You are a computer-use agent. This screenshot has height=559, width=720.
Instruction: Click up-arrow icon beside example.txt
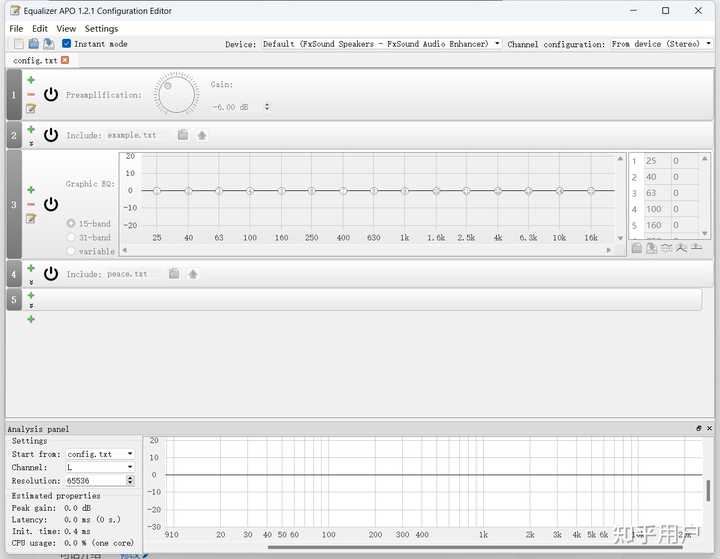[x=202, y=135]
